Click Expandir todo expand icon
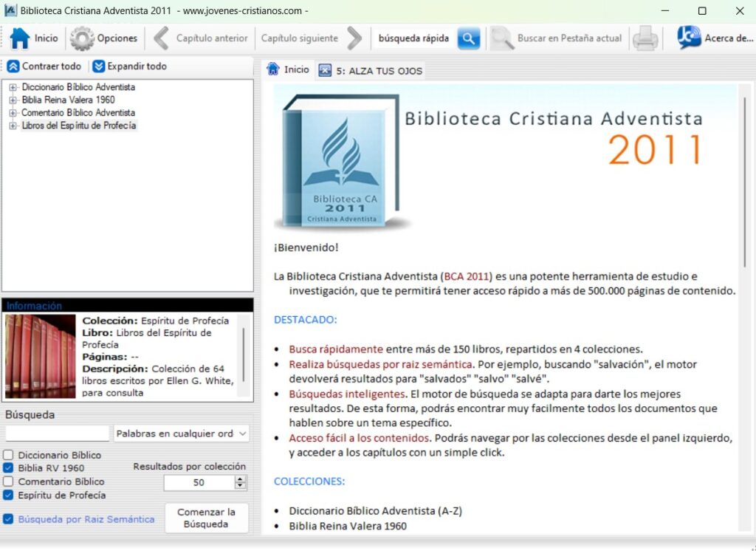The height and width of the screenshot is (551, 756). pyautogui.click(x=99, y=66)
